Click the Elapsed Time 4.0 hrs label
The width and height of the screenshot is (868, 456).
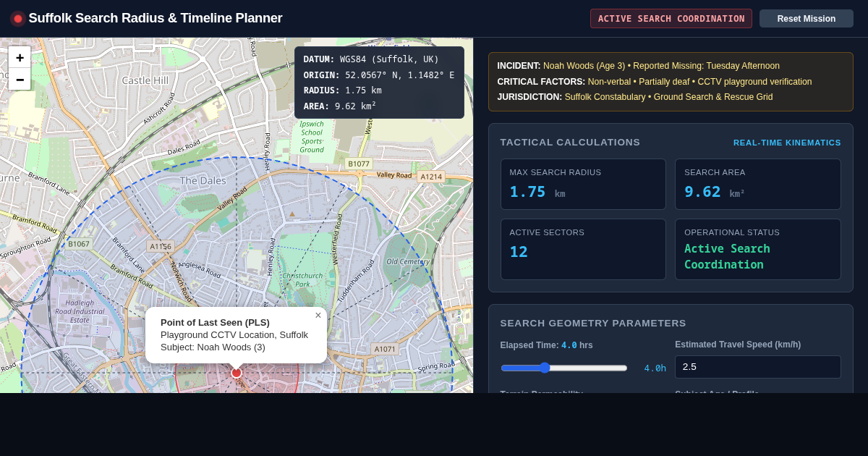tap(547, 345)
